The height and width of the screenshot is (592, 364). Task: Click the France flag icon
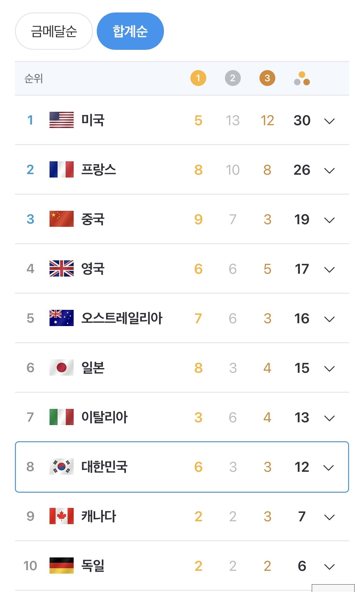point(62,169)
